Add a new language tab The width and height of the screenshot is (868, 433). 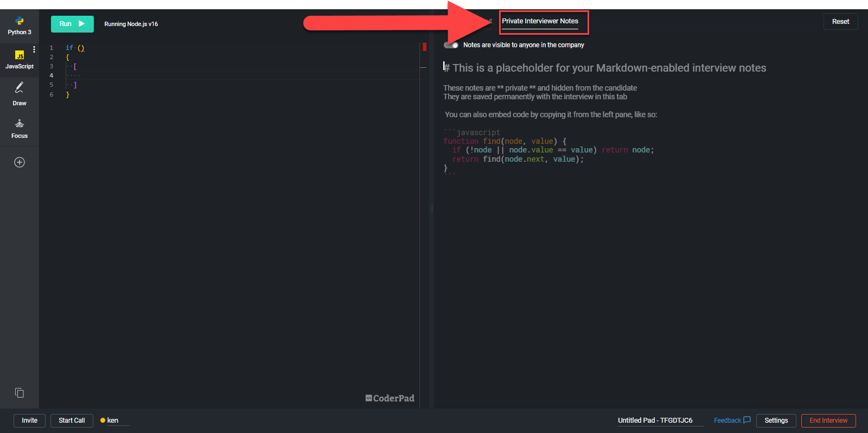click(x=20, y=162)
